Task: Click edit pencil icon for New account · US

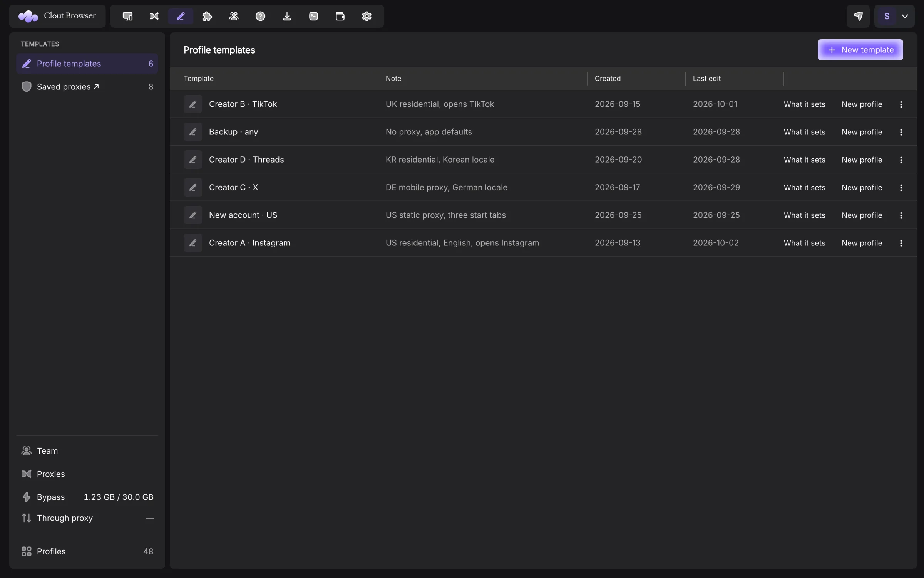Action: coord(193,215)
